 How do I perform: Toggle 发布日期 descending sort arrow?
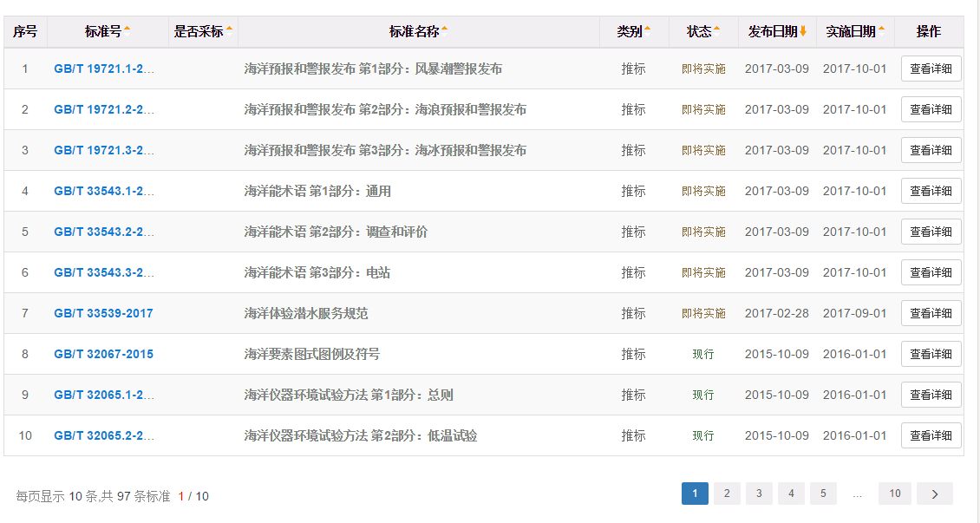tap(803, 31)
